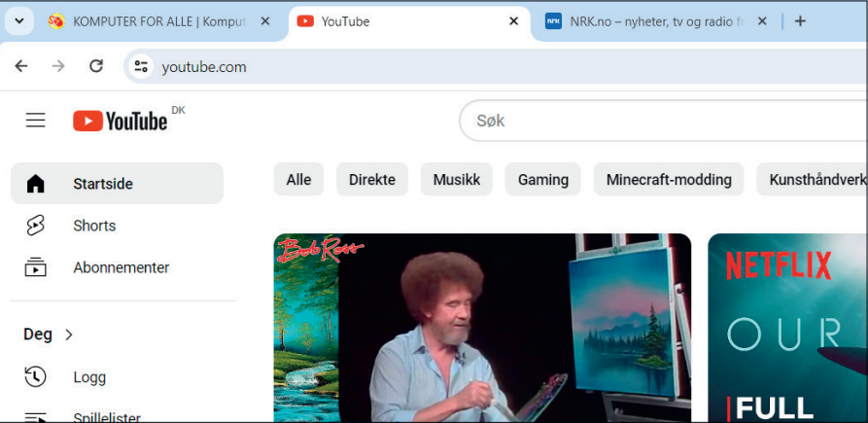Close the KOMPUTER FOR ALLE tab
Screen dimensions: 868x423
click(265, 21)
